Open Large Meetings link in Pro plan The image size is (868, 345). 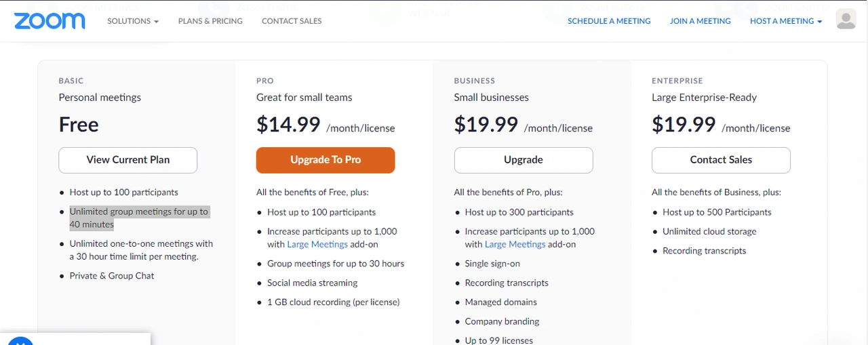coord(317,244)
